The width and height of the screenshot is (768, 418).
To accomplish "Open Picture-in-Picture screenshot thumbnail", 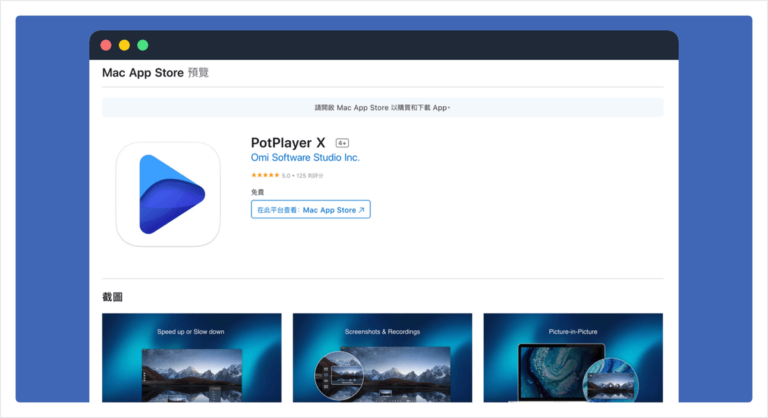I will [573, 358].
